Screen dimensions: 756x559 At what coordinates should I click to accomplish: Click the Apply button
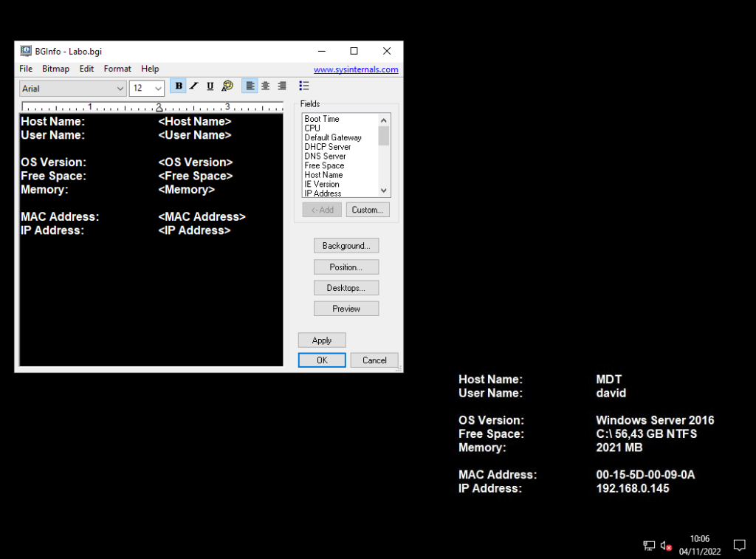322,340
